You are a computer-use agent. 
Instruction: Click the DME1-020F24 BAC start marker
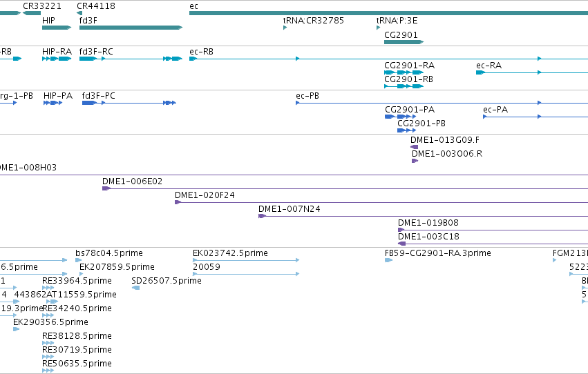pyautogui.click(x=178, y=202)
